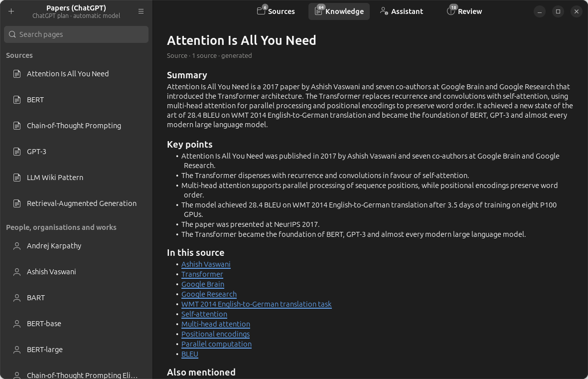The height and width of the screenshot is (379, 588).
Task: Click the Sources folder icon in header
Action: click(x=261, y=11)
